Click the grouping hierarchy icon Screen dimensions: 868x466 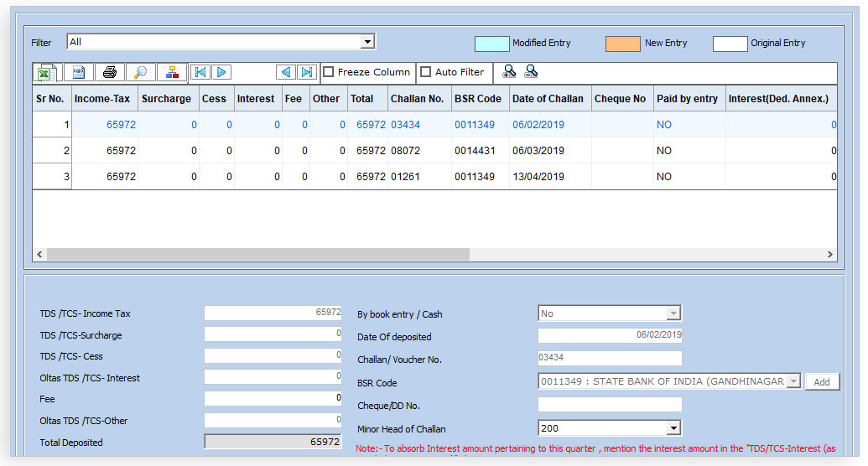click(171, 72)
